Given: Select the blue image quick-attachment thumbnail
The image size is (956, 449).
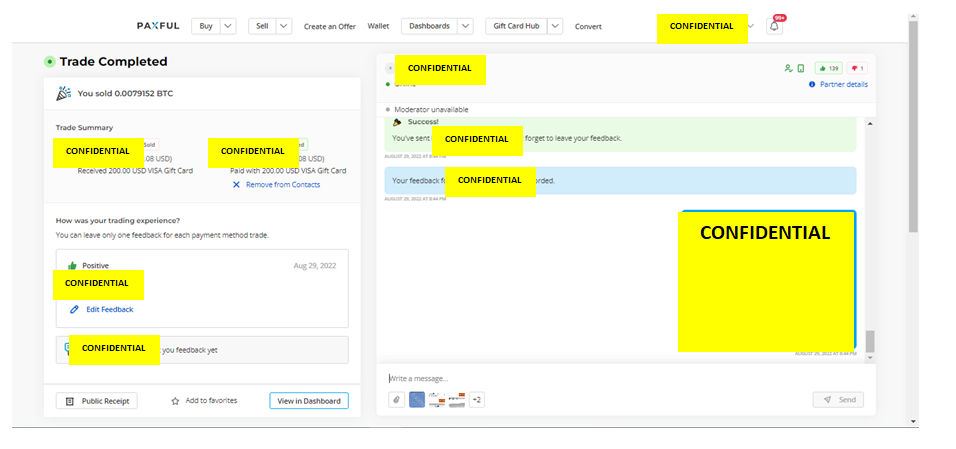Looking at the screenshot, I should [417, 400].
